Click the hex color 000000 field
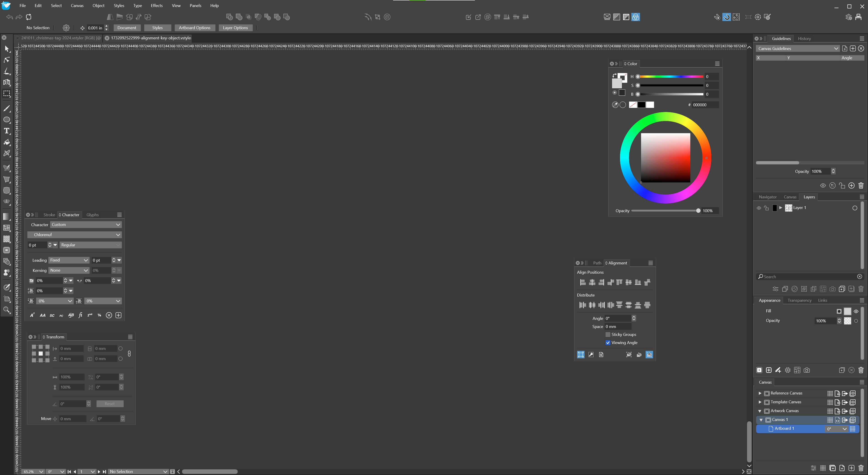 click(705, 105)
